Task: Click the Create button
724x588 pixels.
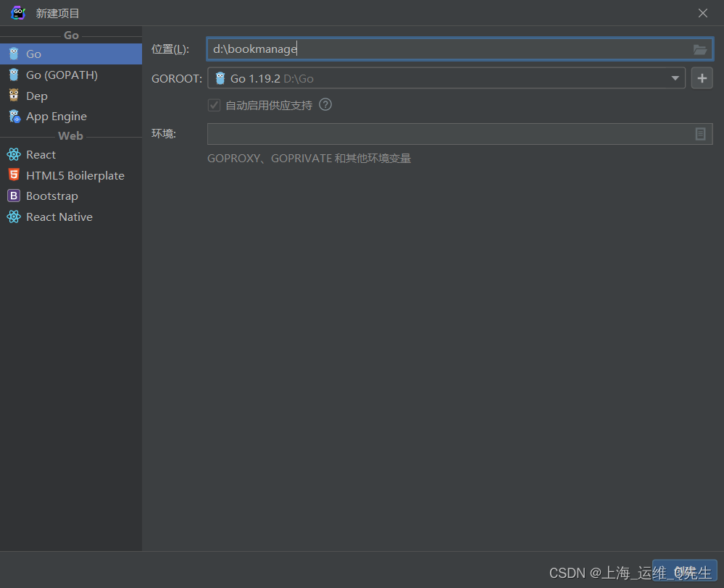Action: coord(685,571)
